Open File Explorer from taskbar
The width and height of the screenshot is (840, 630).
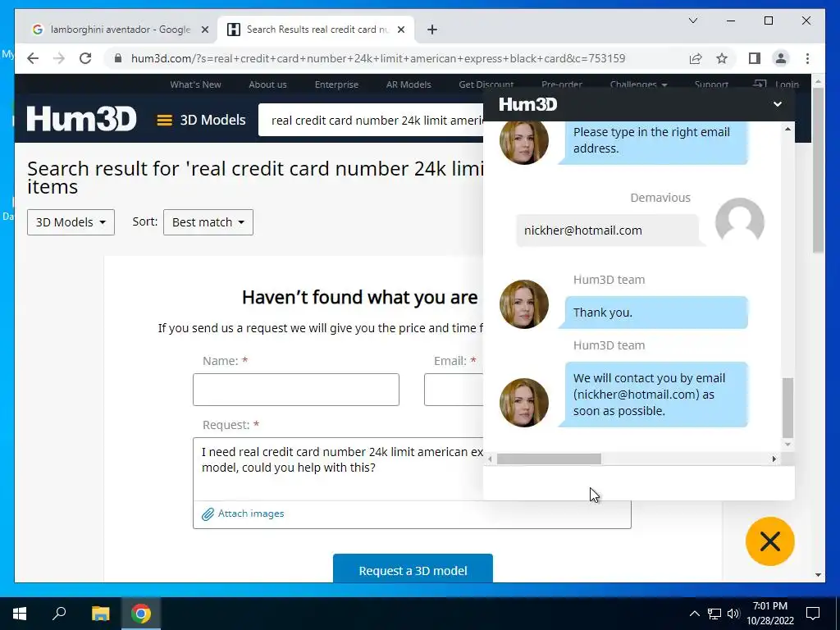point(100,614)
